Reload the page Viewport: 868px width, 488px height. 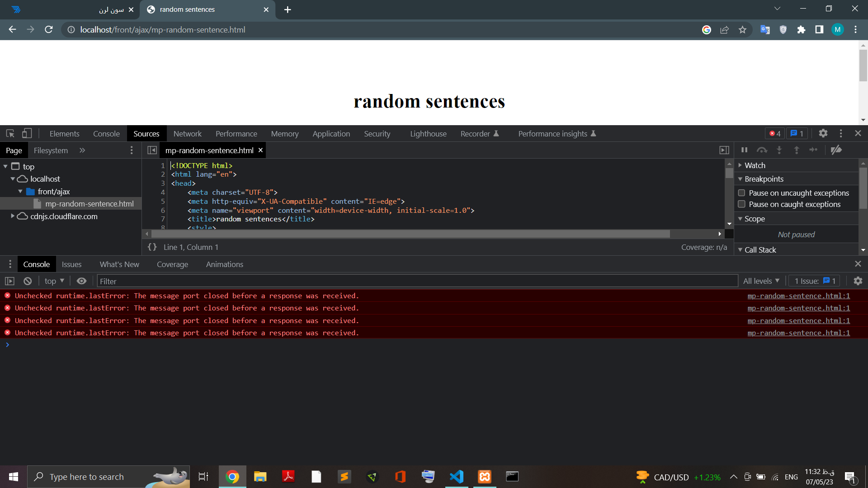[x=49, y=29]
